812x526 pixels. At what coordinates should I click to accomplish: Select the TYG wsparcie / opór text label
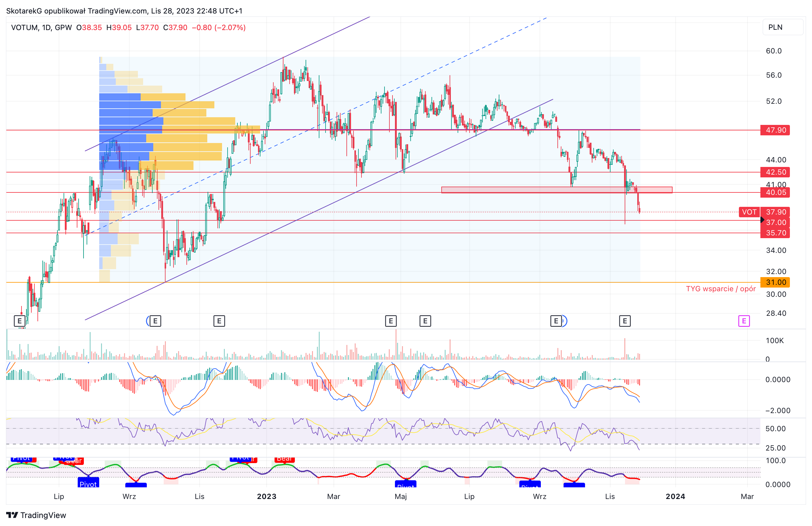point(720,289)
